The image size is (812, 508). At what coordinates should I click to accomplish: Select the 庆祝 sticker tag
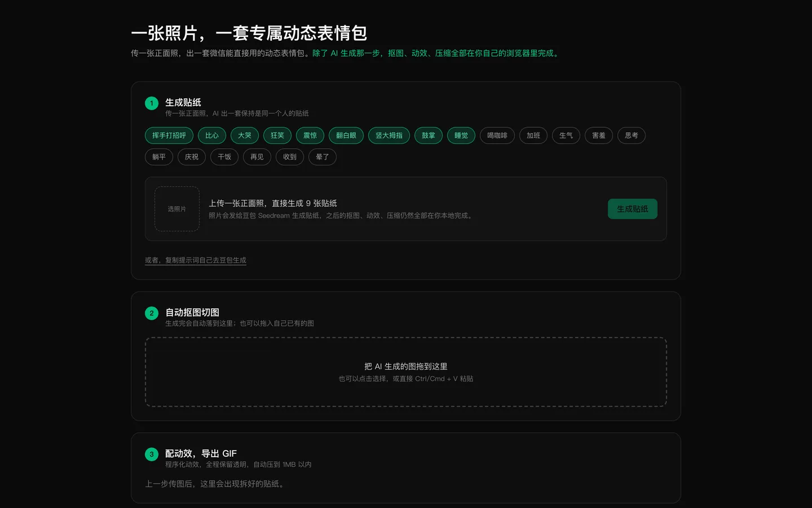(192, 157)
